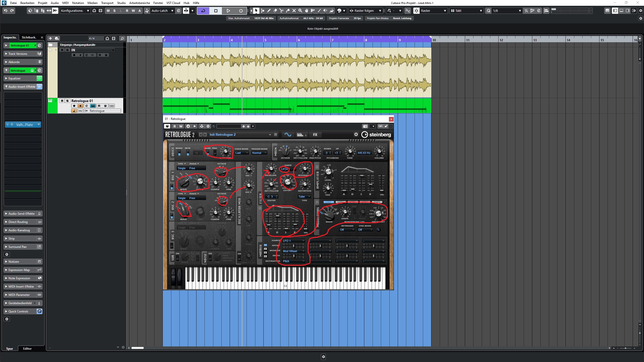This screenshot has width=644, height=362.
Task: Solo the Retrologue 01 track
Action: coord(67,101)
